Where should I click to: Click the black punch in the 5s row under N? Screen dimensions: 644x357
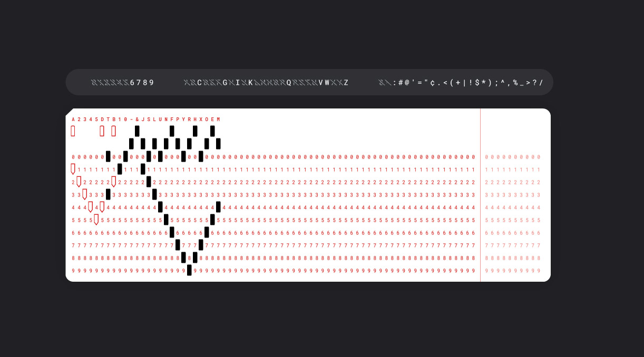[x=166, y=220]
